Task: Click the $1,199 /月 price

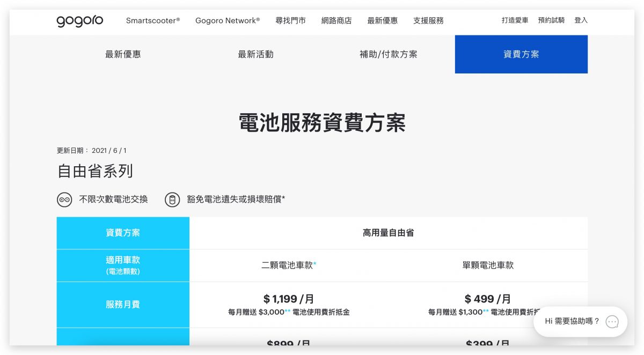Action: (289, 299)
